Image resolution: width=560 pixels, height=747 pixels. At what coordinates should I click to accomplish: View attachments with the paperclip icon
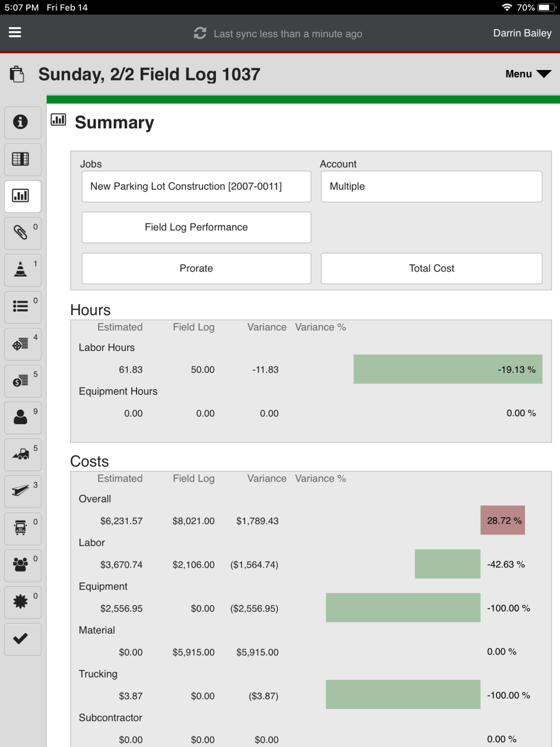(x=22, y=233)
